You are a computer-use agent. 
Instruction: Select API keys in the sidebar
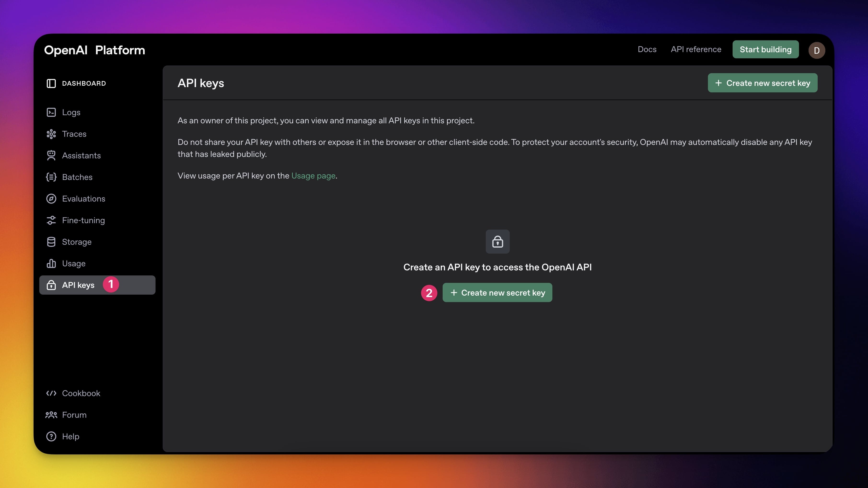[x=78, y=285]
